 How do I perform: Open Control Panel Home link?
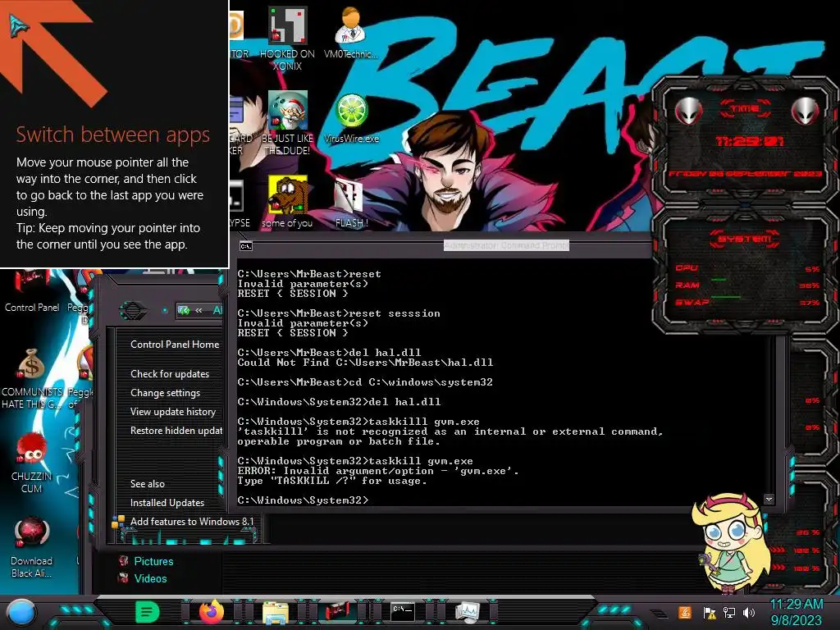tap(175, 345)
